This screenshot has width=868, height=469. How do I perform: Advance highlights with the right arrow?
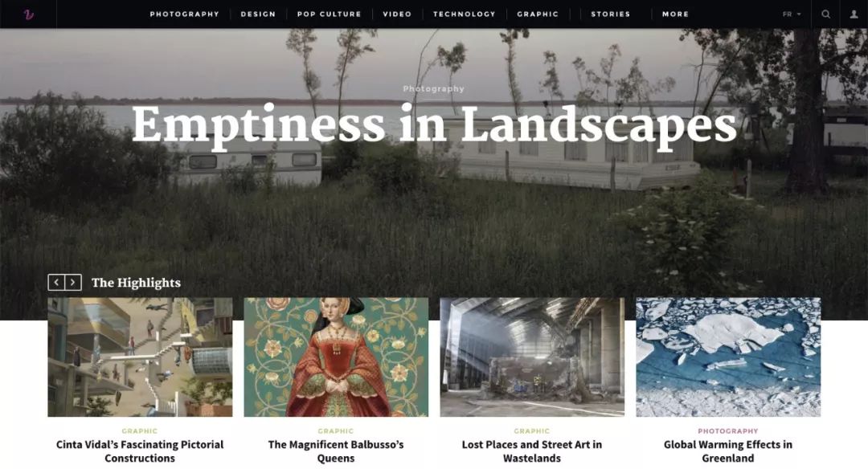[73, 283]
